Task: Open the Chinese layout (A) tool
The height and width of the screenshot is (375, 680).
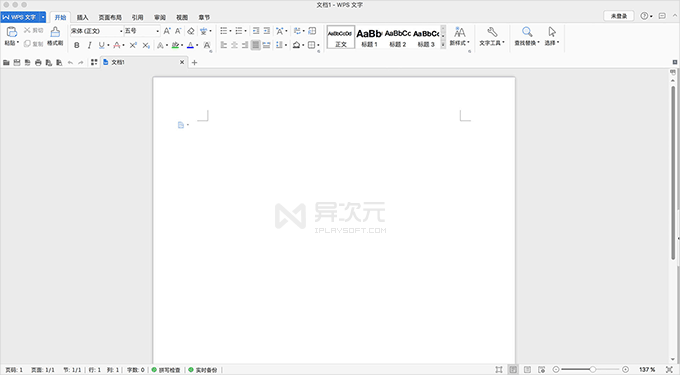Action: (280, 31)
